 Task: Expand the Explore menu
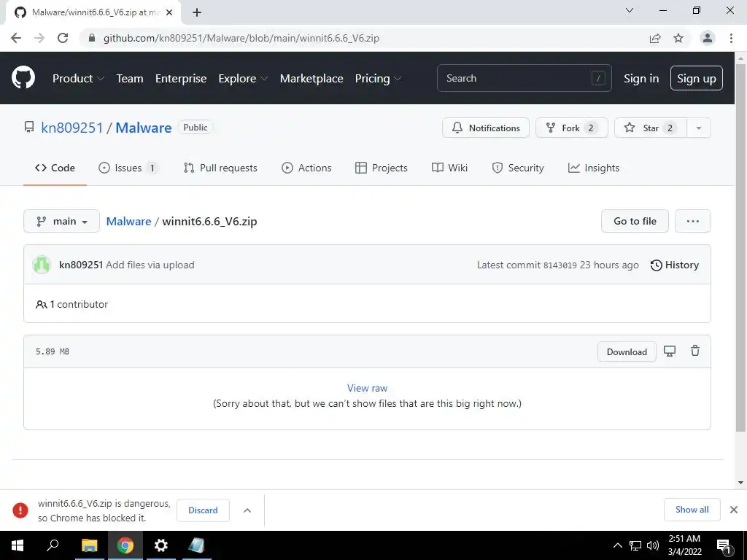[x=243, y=78]
